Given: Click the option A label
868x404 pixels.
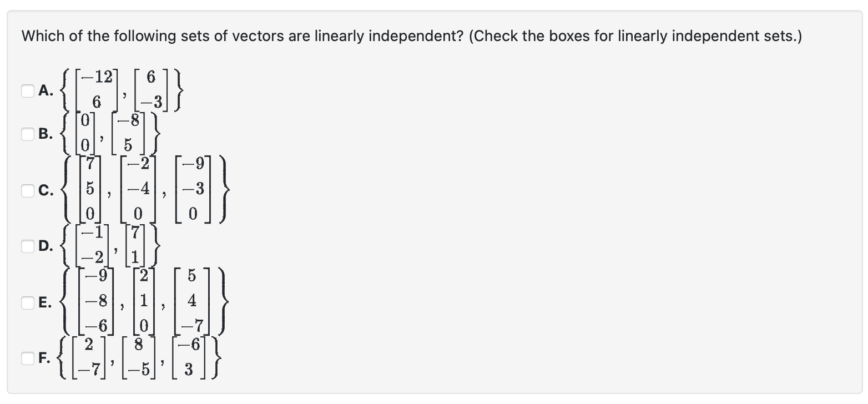Looking at the screenshot, I should pyautogui.click(x=44, y=90).
